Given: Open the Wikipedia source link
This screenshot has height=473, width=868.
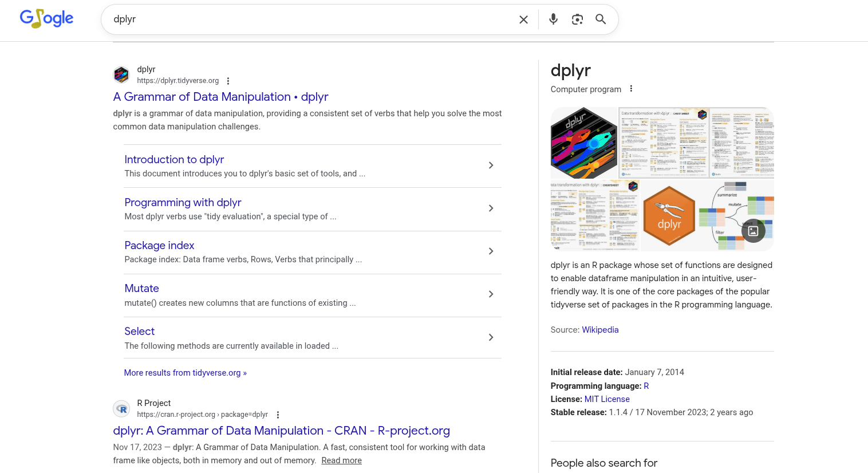Looking at the screenshot, I should (x=600, y=330).
